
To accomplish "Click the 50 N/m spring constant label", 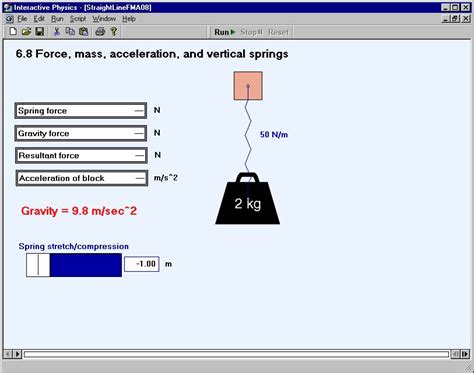I will (274, 135).
